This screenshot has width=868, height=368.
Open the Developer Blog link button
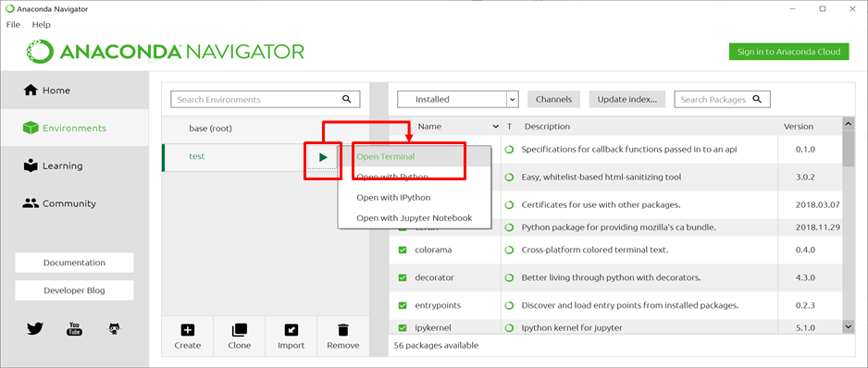tap(74, 290)
